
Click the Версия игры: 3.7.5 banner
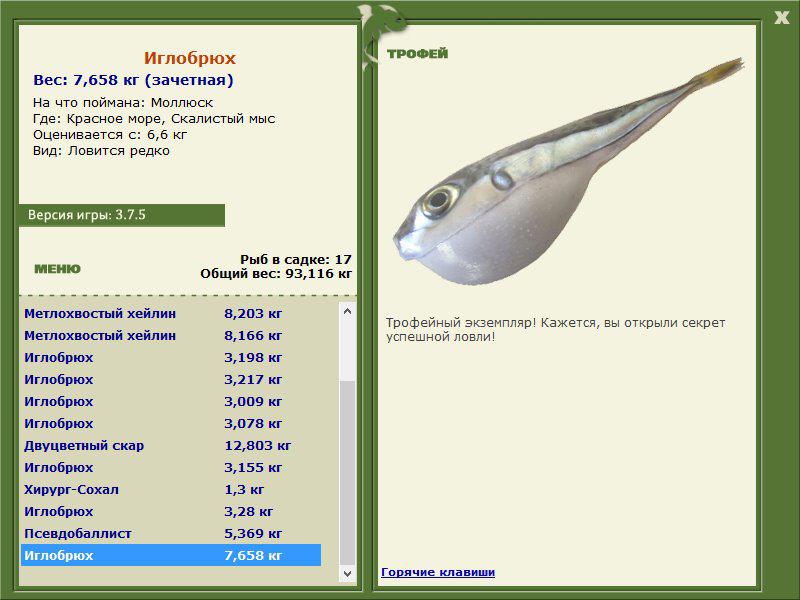tap(121, 215)
